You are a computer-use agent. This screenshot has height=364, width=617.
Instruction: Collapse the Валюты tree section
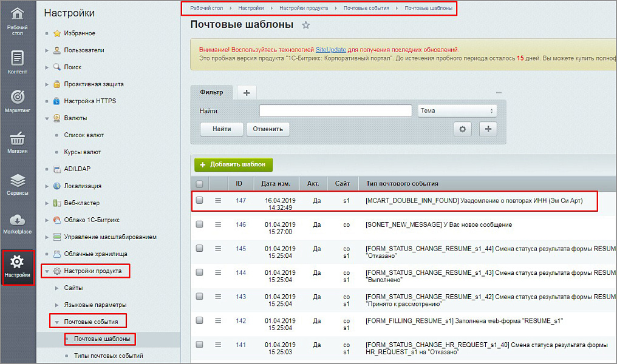coord(47,118)
